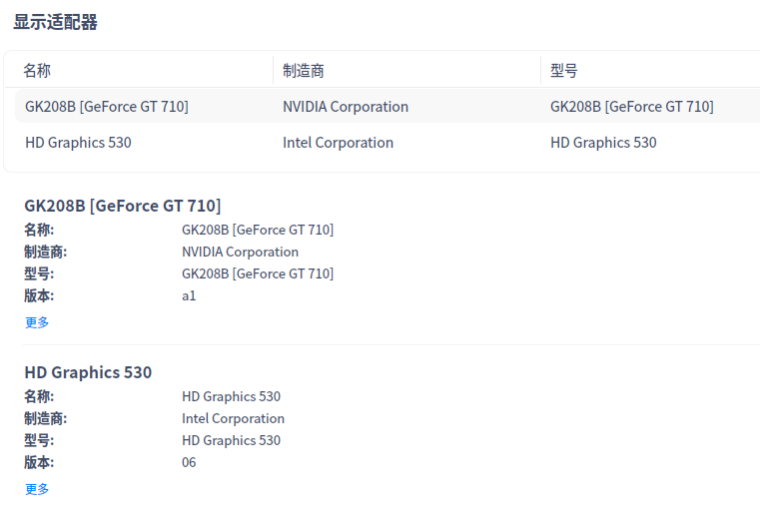Click Intel Corporation value in details section
This screenshot has width=760, height=532.
pos(233,418)
